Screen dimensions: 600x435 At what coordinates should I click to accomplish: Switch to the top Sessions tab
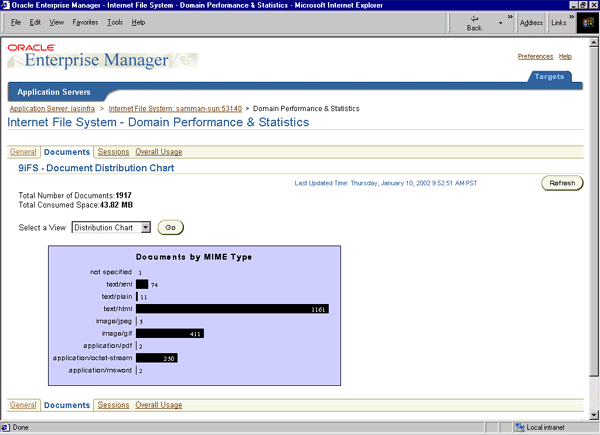[113, 152]
